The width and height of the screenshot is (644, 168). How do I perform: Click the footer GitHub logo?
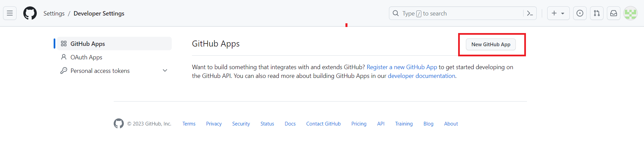[119, 123]
